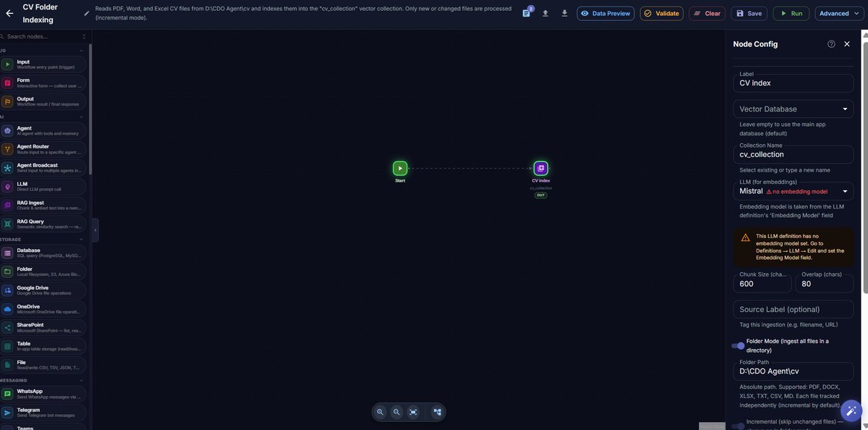This screenshot has height=430, width=868.
Task: Validate the workflow
Action: click(x=662, y=13)
